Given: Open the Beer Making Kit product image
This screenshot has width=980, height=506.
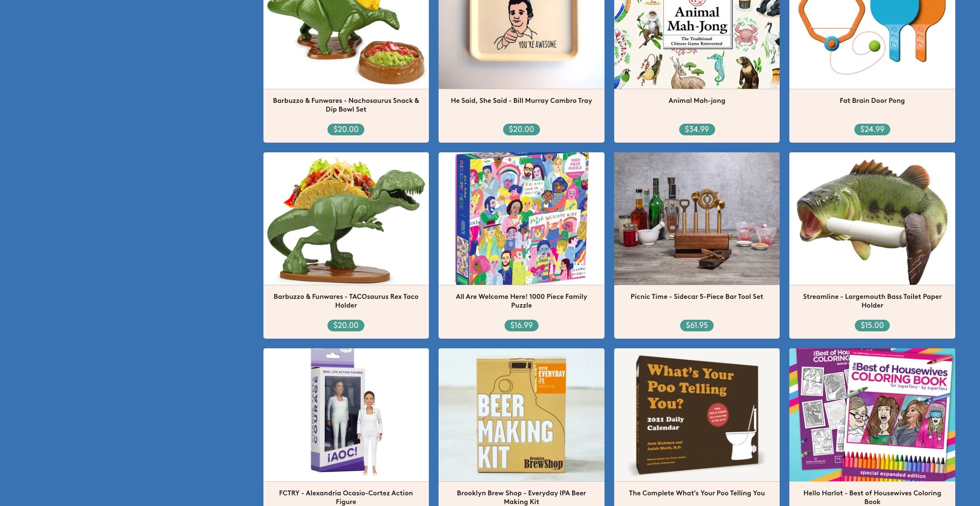Looking at the screenshot, I should click(522, 415).
